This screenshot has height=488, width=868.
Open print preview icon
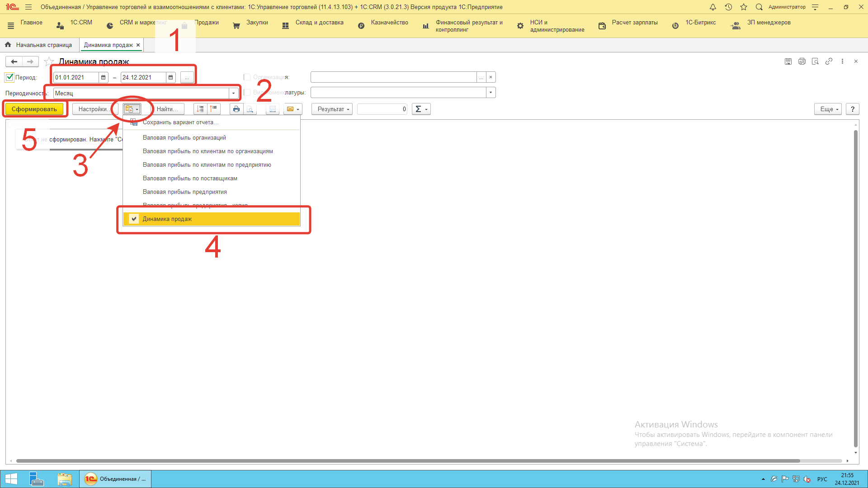[250, 109]
